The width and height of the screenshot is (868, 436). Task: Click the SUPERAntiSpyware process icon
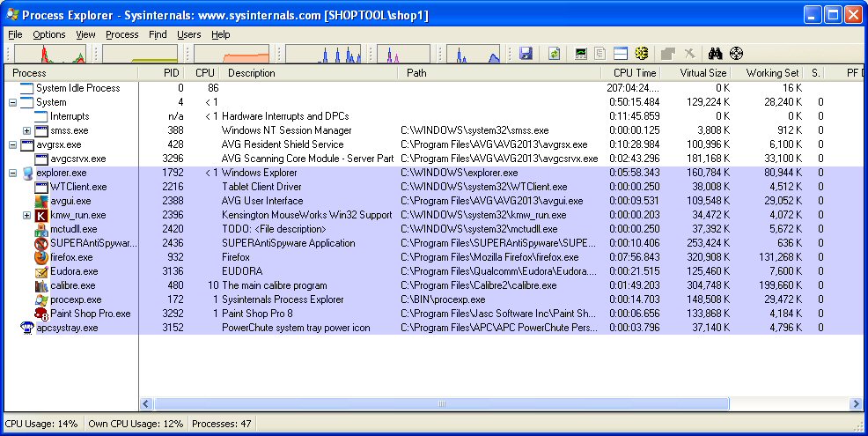pos(41,243)
